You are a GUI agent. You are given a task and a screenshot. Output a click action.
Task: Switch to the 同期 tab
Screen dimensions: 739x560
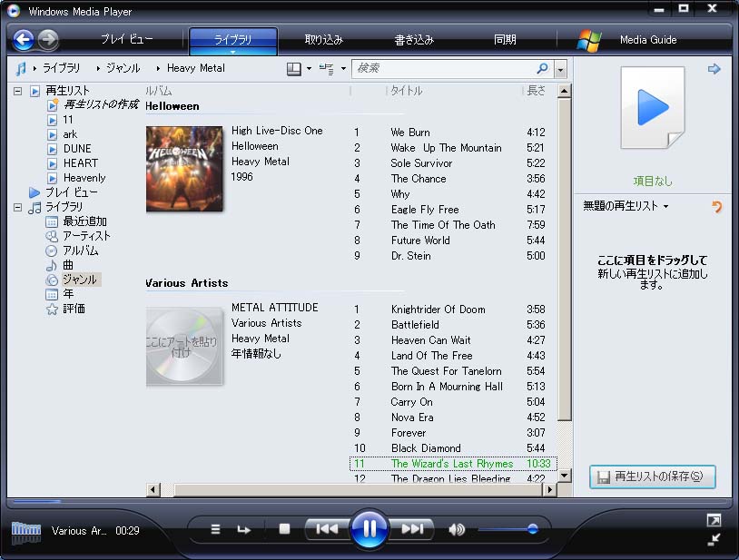tap(505, 40)
